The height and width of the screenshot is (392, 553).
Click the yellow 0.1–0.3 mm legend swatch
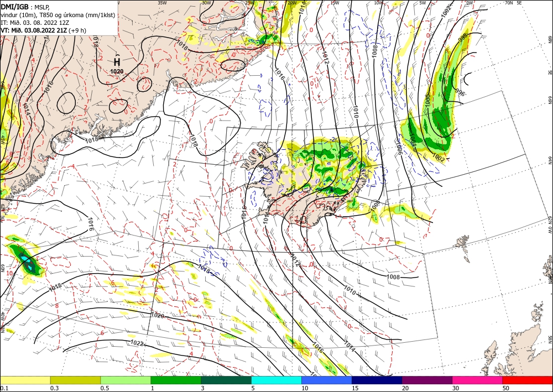pyautogui.click(x=25, y=380)
